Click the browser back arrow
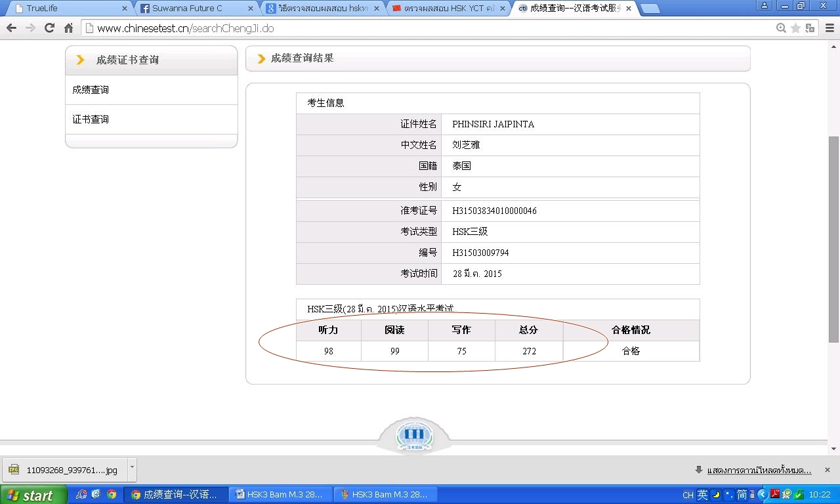Screen dimensions: 840x504 (11, 28)
